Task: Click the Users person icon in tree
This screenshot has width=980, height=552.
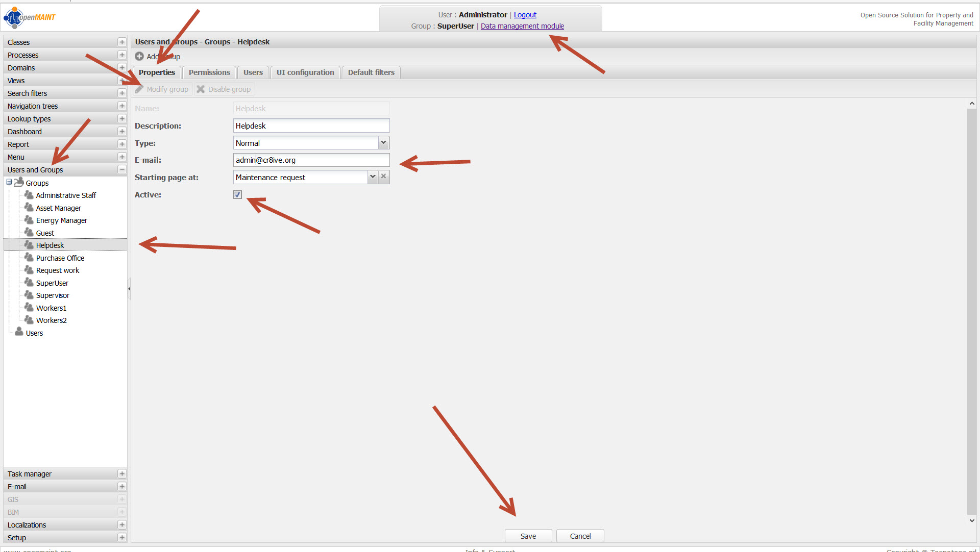Action: (x=19, y=333)
